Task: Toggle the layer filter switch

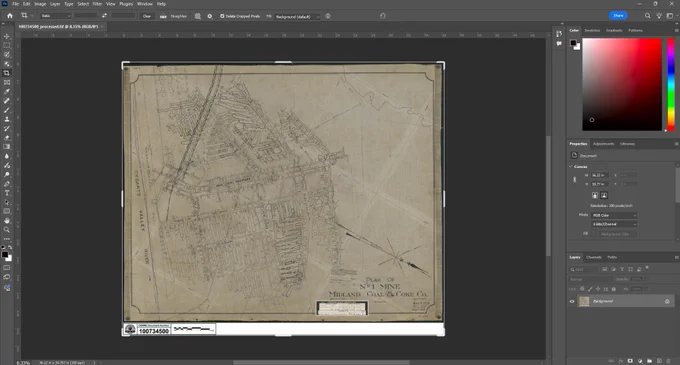Action: click(647, 268)
